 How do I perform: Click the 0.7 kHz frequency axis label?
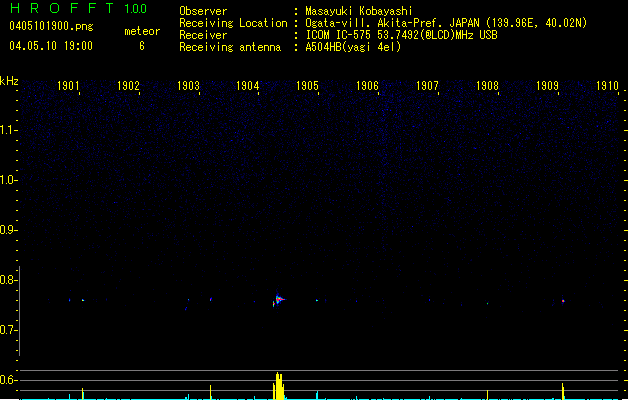8,330
